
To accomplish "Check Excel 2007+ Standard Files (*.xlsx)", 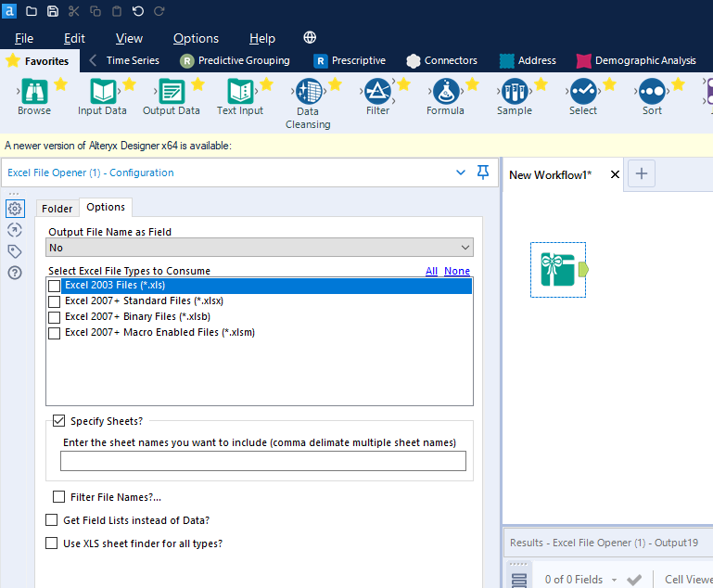I will tap(55, 301).
